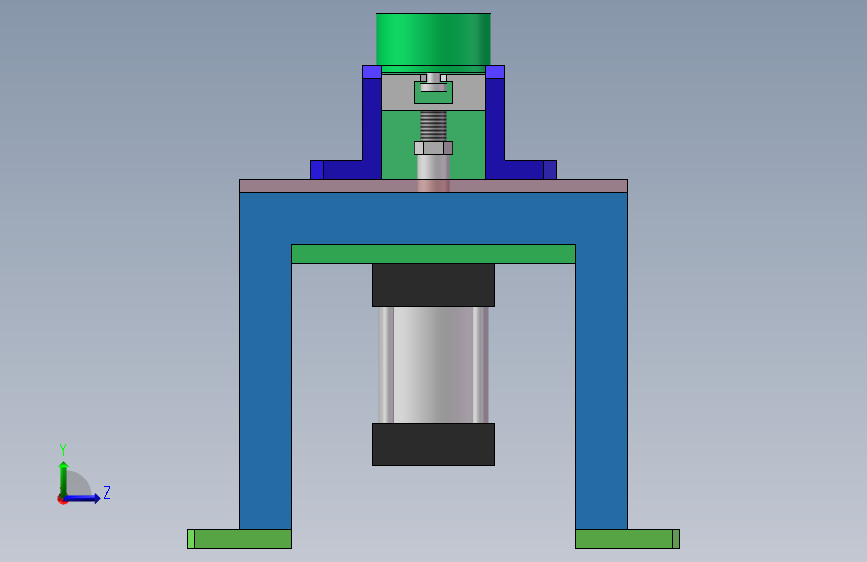Viewport: 867px width, 562px height.
Task: Click the Y axis label of the triad
Action: click(x=63, y=449)
